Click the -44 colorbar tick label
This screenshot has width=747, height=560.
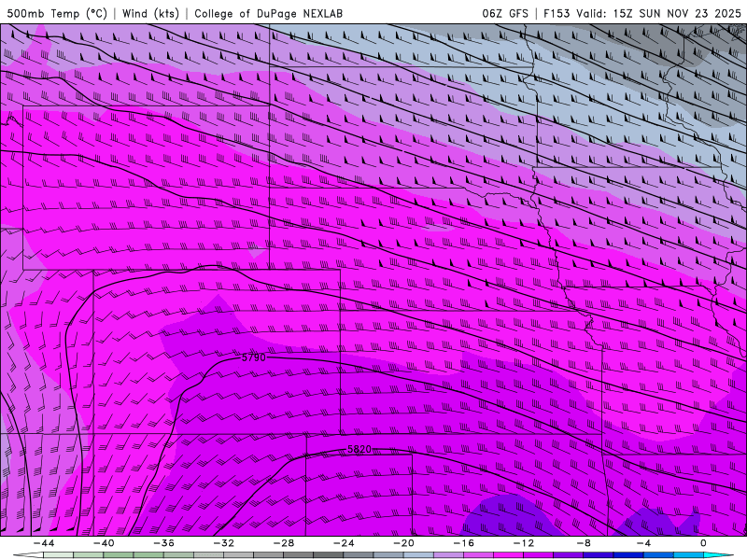43,543
